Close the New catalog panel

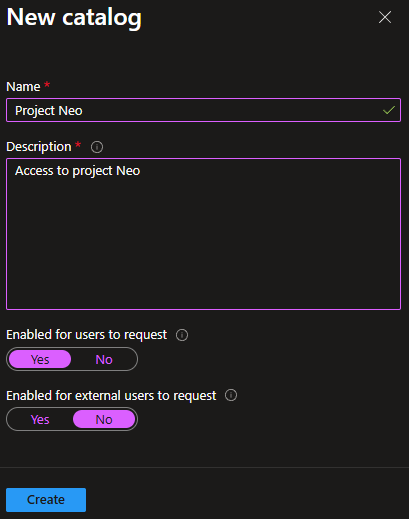(x=385, y=17)
